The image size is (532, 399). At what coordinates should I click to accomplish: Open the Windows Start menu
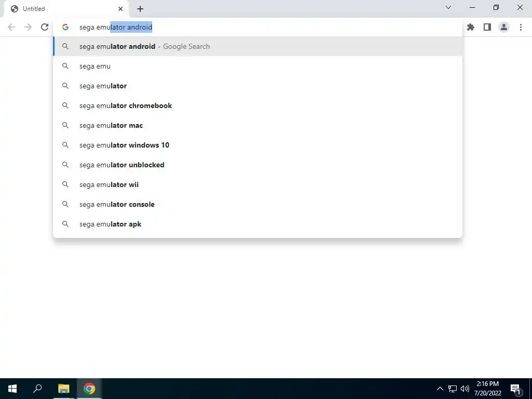tap(12, 389)
